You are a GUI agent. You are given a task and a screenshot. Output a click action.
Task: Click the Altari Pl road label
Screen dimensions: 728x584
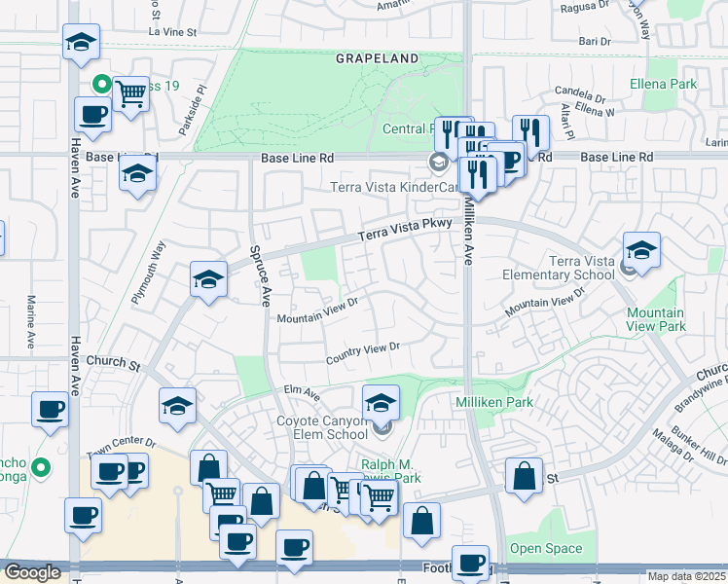[566, 121]
